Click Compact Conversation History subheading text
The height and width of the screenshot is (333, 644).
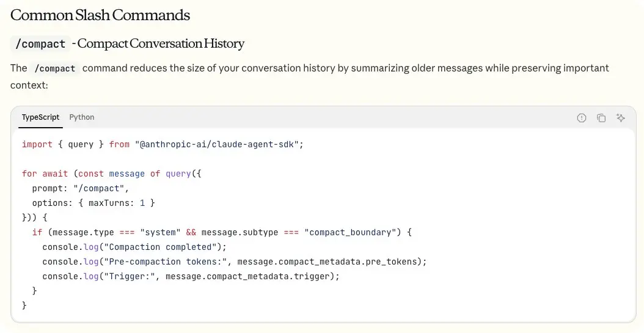pos(161,43)
